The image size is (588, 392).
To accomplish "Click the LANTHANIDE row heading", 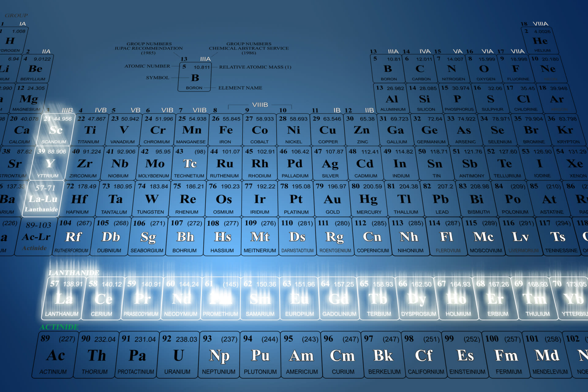I will pos(74,273).
